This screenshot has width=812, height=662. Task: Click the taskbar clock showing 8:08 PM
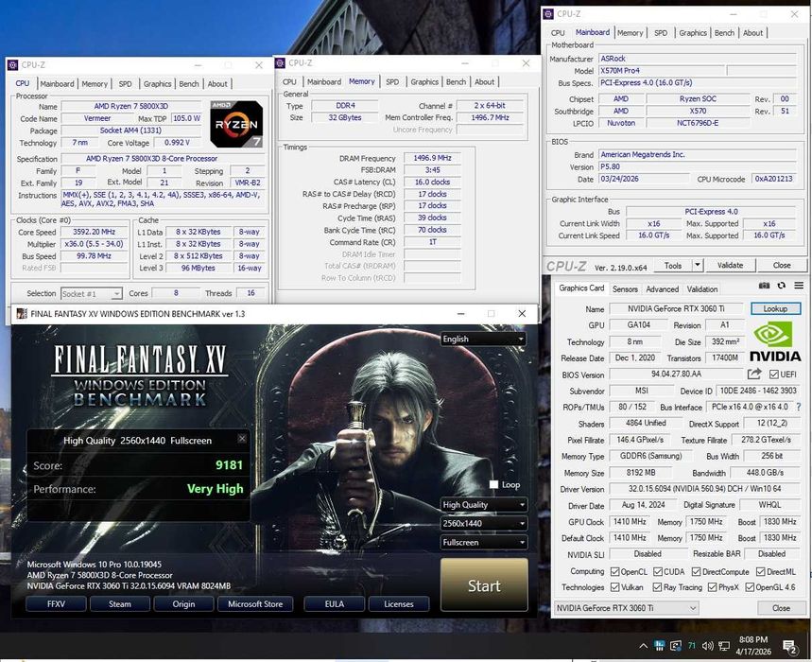point(753,645)
